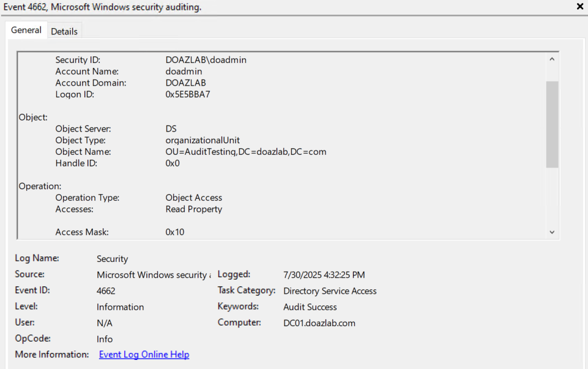Image resolution: width=588 pixels, height=369 pixels.
Task: Click the Object Type value organizationalUnit
Action: pos(203,140)
